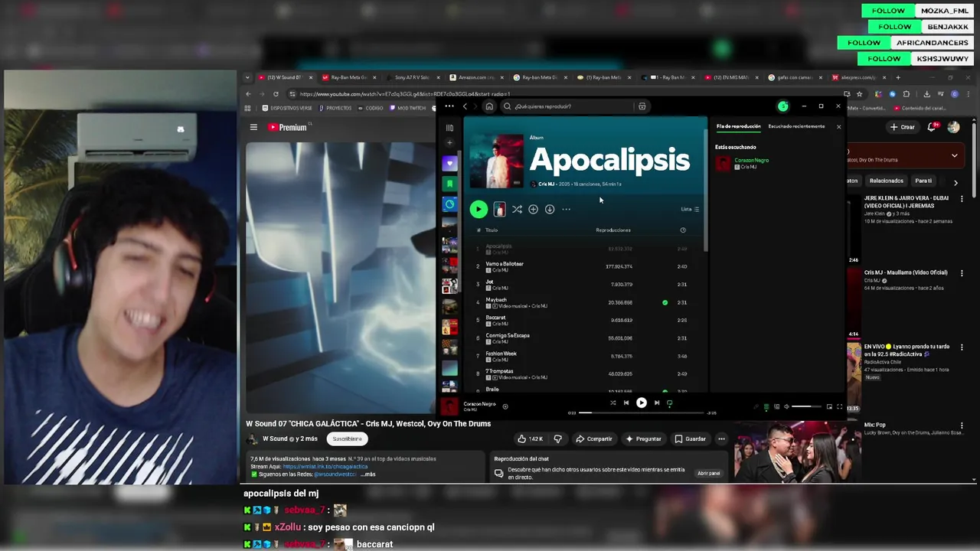Mute Spotify with the speaker icon
980x551 pixels.
(786, 407)
